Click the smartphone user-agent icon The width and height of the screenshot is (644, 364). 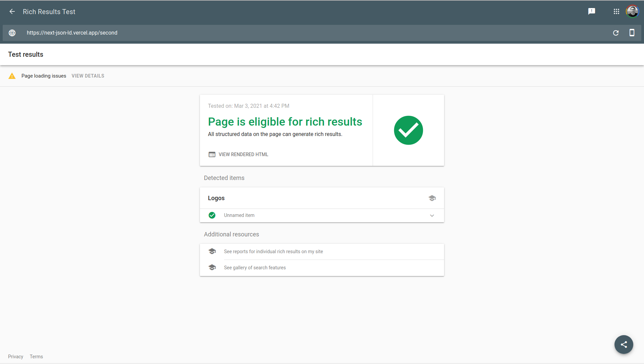point(632,33)
